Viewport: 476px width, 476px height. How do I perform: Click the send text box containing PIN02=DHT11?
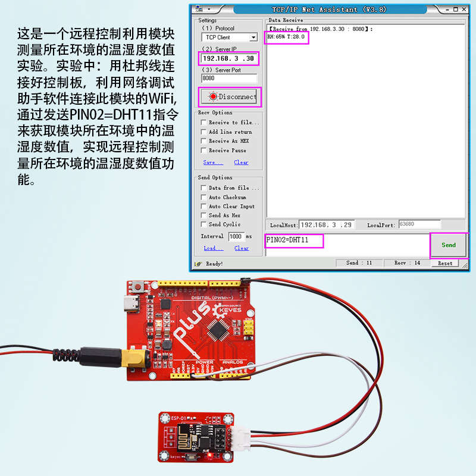(347, 245)
